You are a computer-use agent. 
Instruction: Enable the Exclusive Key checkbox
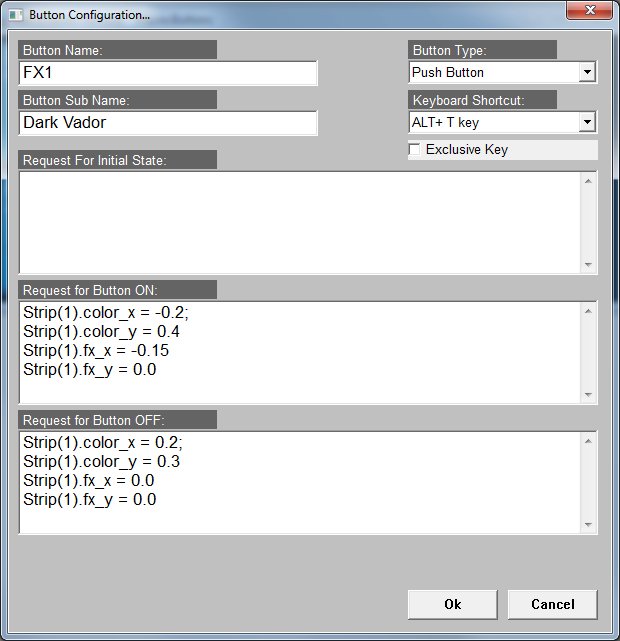tap(415, 150)
